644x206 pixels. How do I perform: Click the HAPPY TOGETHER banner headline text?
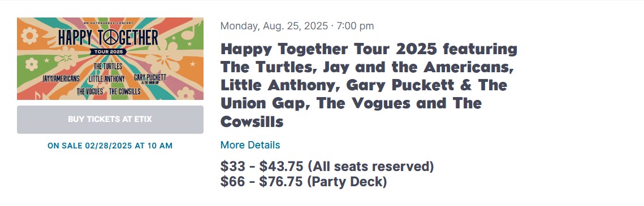(109, 38)
